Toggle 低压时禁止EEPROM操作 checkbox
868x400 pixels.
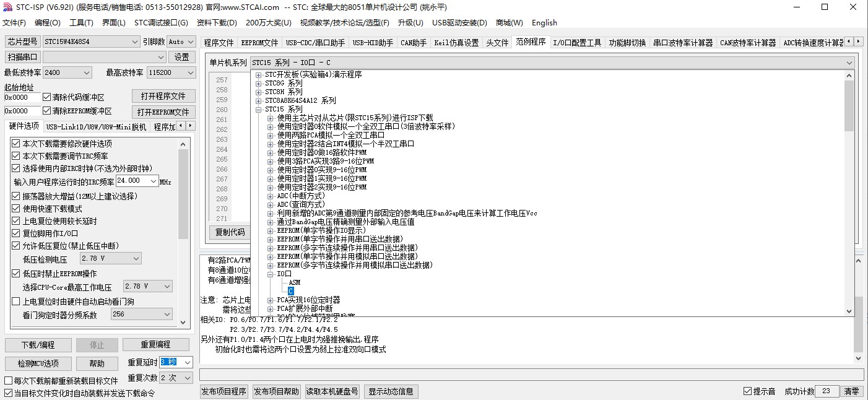(x=16, y=274)
